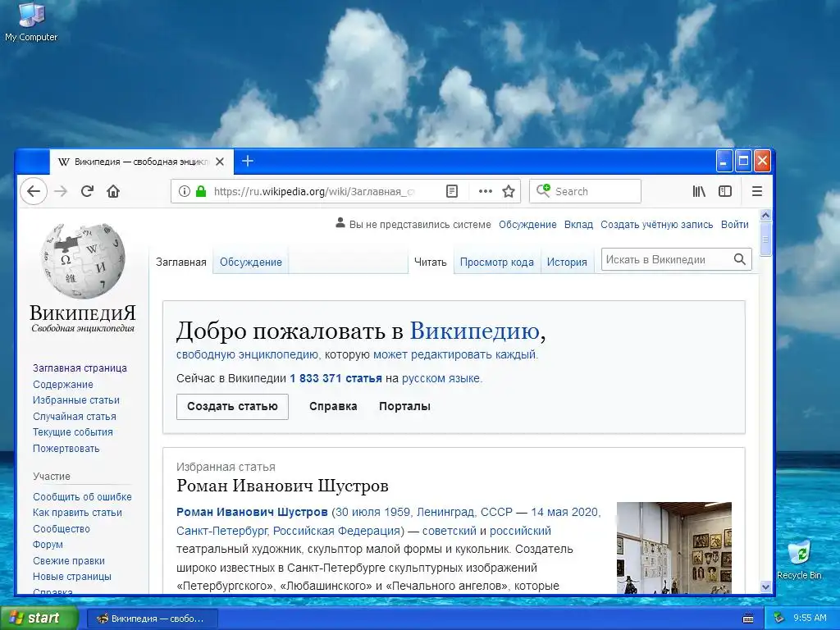Toggle reader view in address bar
840x630 pixels.
(x=452, y=191)
